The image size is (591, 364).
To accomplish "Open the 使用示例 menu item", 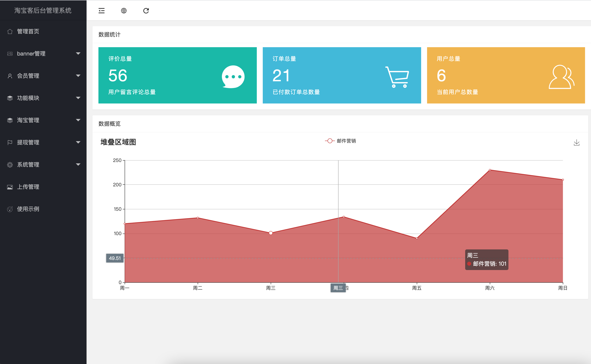I will coord(28,209).
